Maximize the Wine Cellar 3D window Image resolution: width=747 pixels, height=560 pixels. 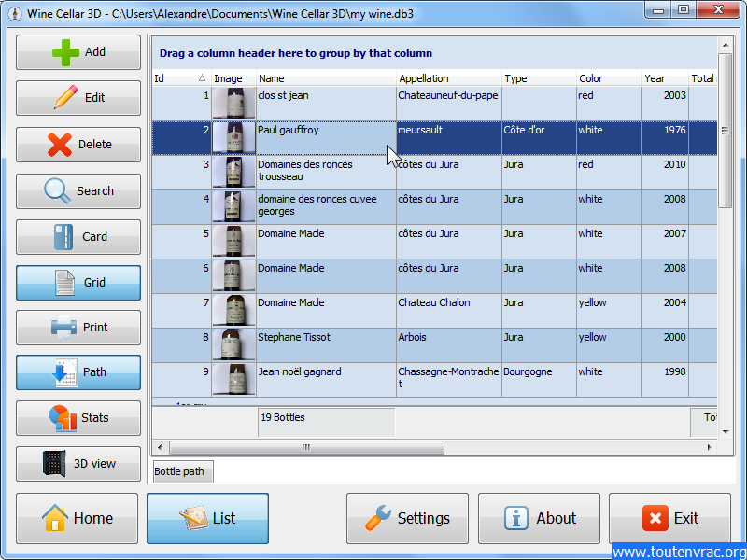point(684,10)
